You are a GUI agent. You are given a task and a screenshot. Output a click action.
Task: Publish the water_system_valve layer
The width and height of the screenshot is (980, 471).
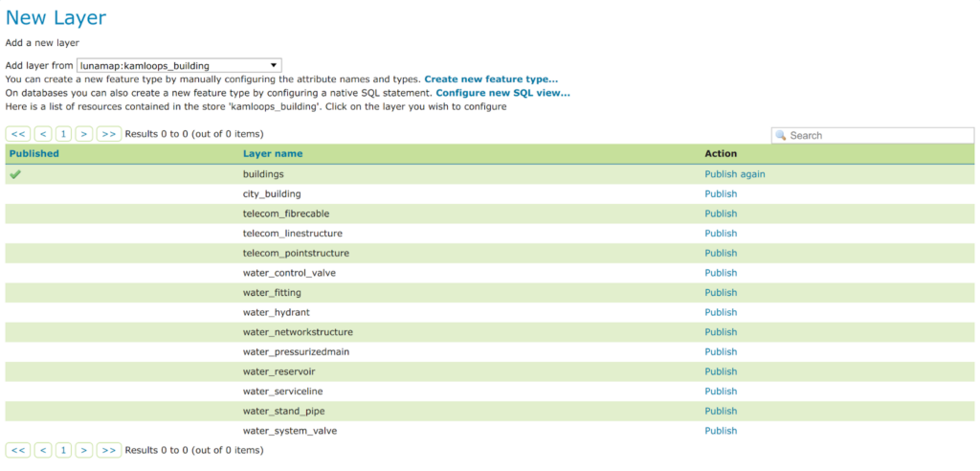pos(721,431)
